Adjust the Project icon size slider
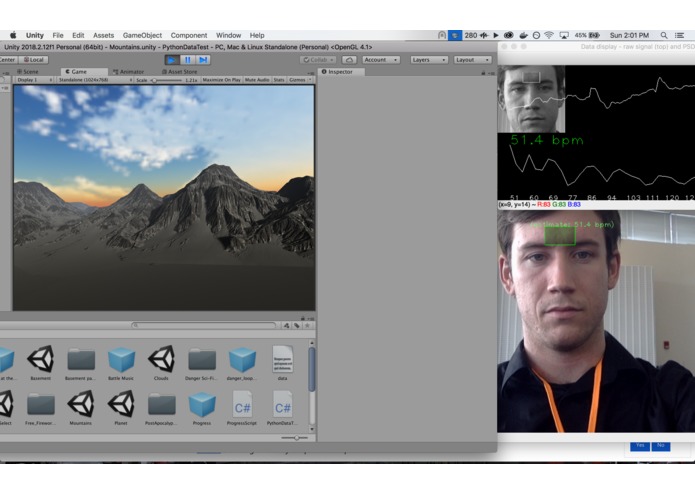Screen dimensions: 695x494 295,438
